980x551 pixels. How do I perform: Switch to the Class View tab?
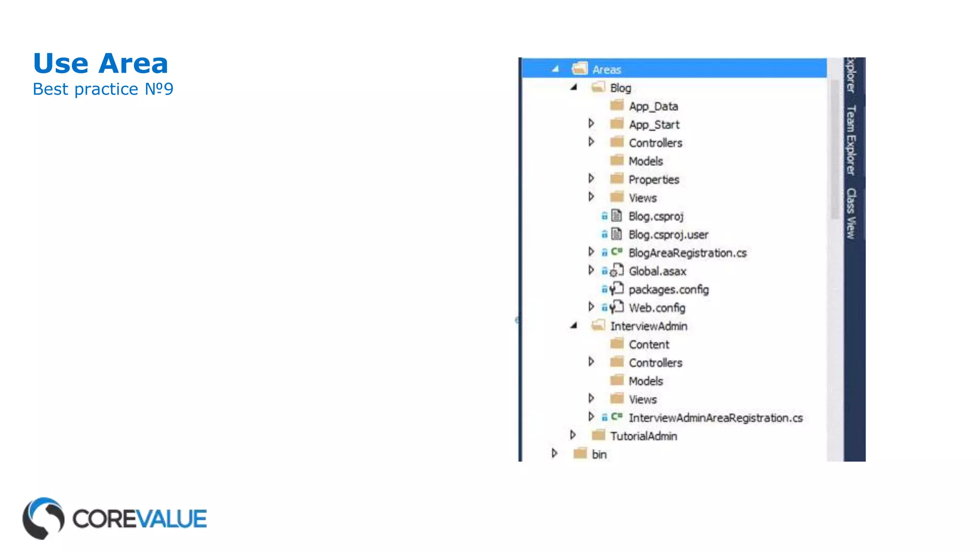(x=851, y=213)
